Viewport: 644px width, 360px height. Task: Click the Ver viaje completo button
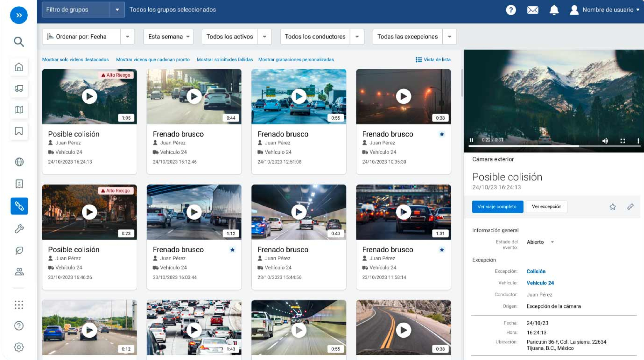tap(497, 207)
